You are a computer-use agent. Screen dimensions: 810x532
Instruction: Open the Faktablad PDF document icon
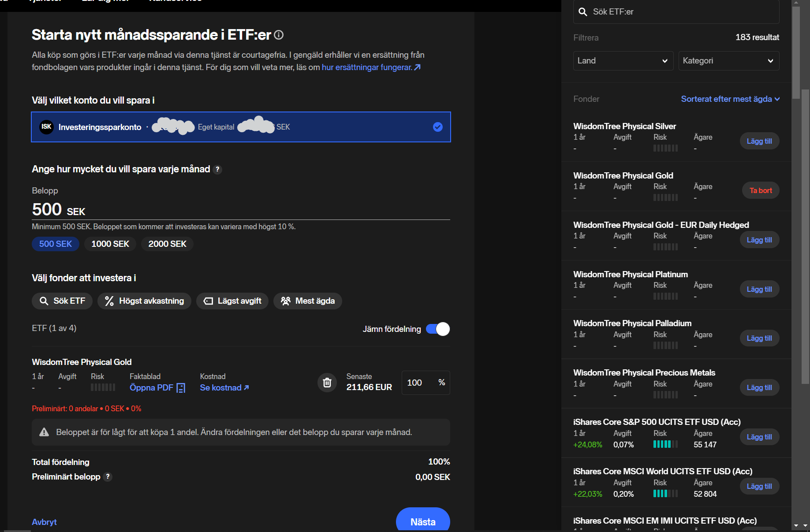pos(181,388)
